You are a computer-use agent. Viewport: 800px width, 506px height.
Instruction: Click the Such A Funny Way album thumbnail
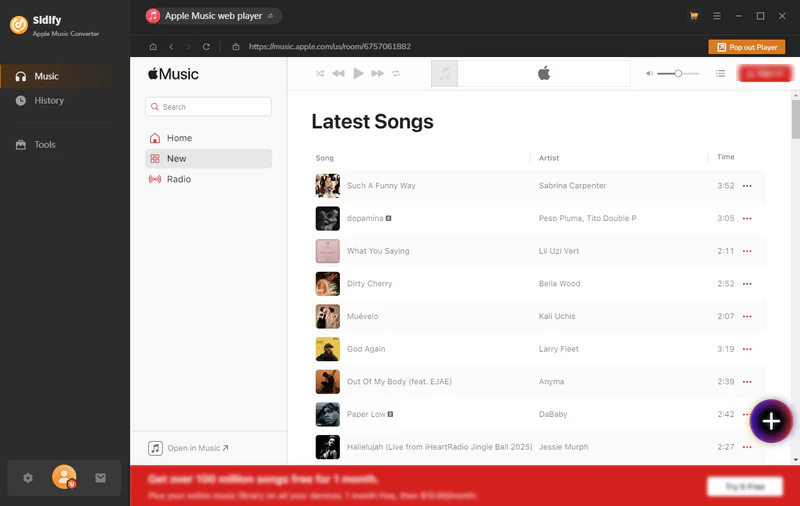click(x=328, y=186)
